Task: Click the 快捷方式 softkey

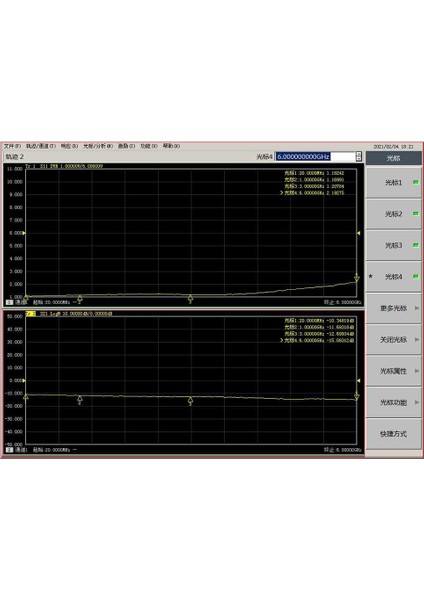Action: (393, 434)
